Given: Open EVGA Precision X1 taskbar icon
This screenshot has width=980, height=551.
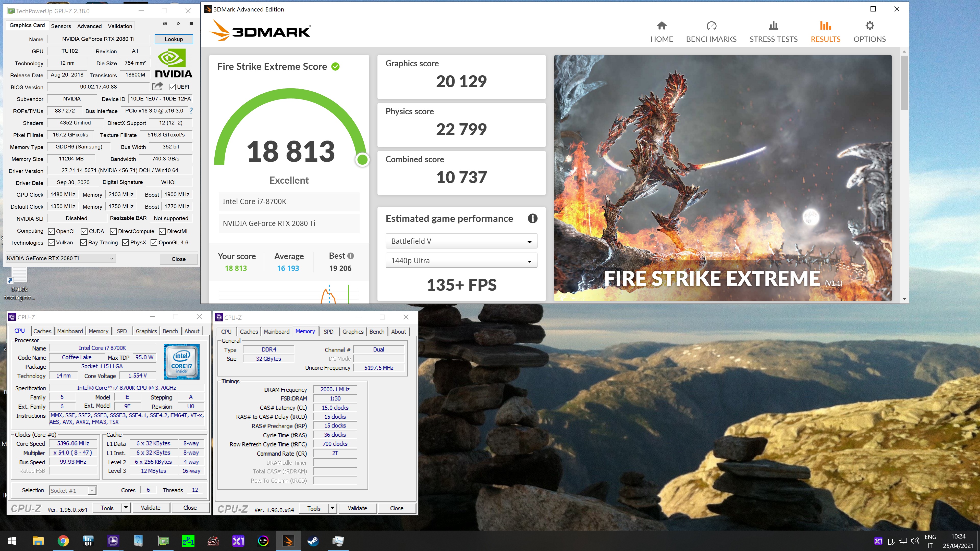Looking at the screenshot, I should 238,541.
